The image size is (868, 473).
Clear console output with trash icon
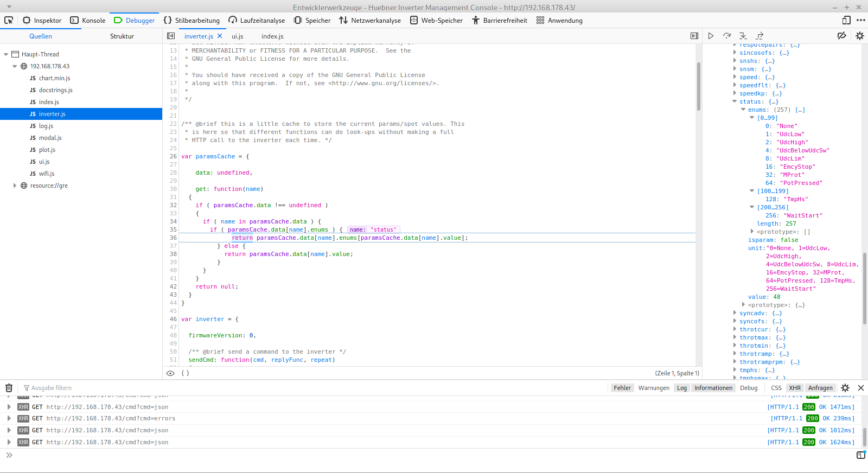[x=9, y=388]
